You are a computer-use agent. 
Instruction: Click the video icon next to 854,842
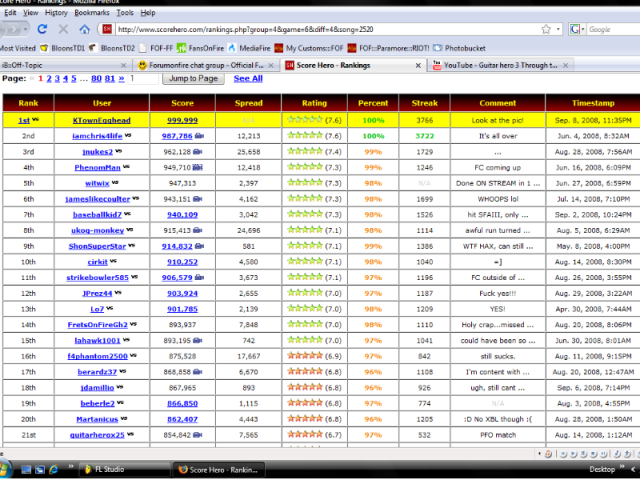[x=198, y=435]
